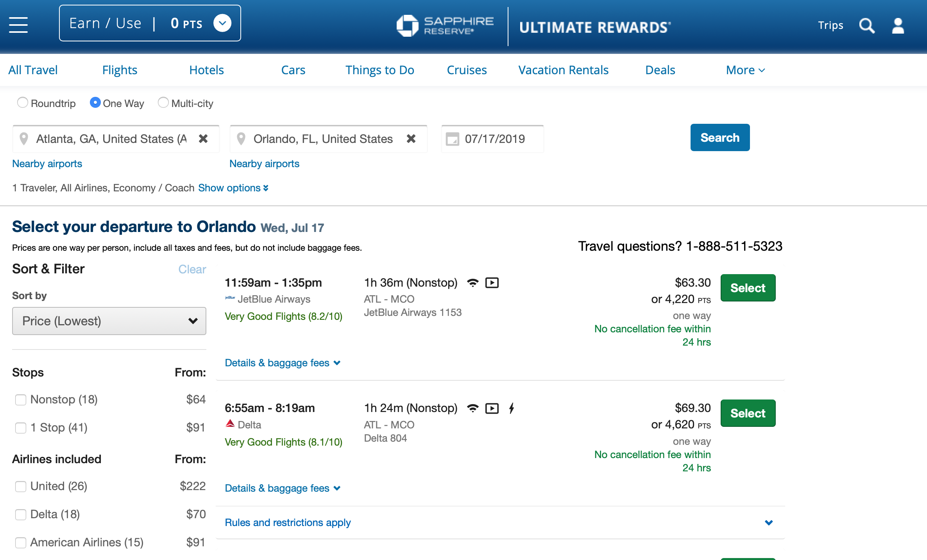927x560 pixels.
Task: Open the Deals tab
Action: click(x=660, y=70)
